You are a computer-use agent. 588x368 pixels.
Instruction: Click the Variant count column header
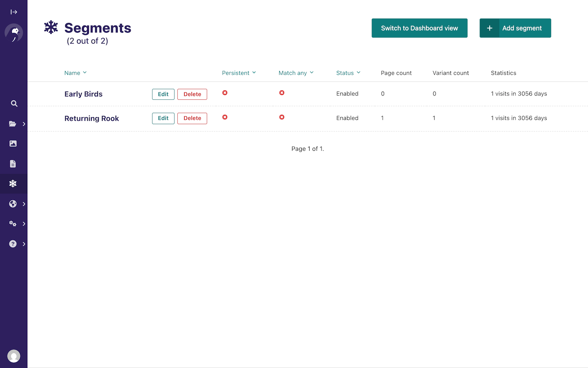(x=451, y=73)
